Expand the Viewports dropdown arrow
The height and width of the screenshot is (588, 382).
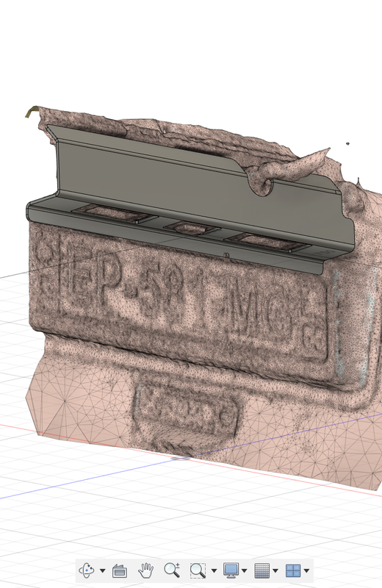click(306, 571)
